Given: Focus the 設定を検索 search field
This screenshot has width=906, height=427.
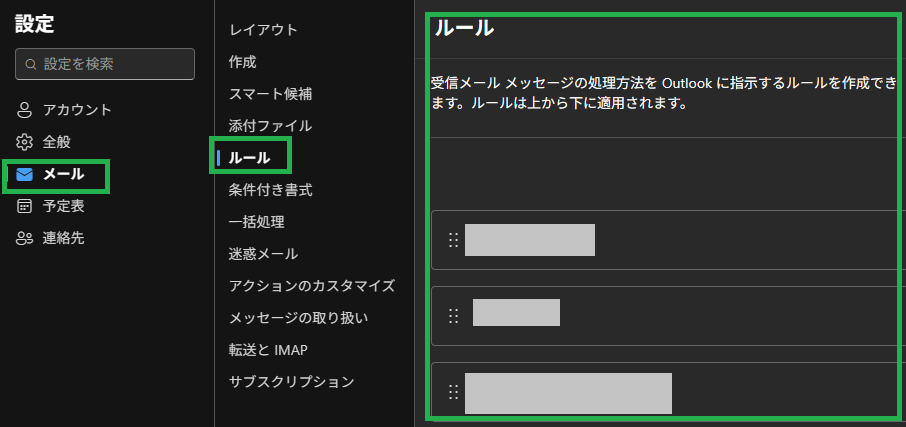Looking at the screenshot, I should pos(105,64).
